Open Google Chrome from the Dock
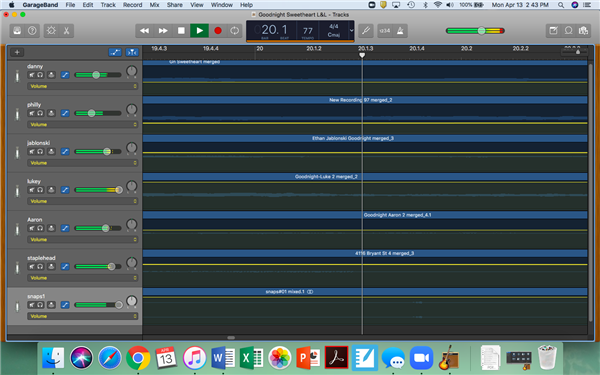 [138, 358]
